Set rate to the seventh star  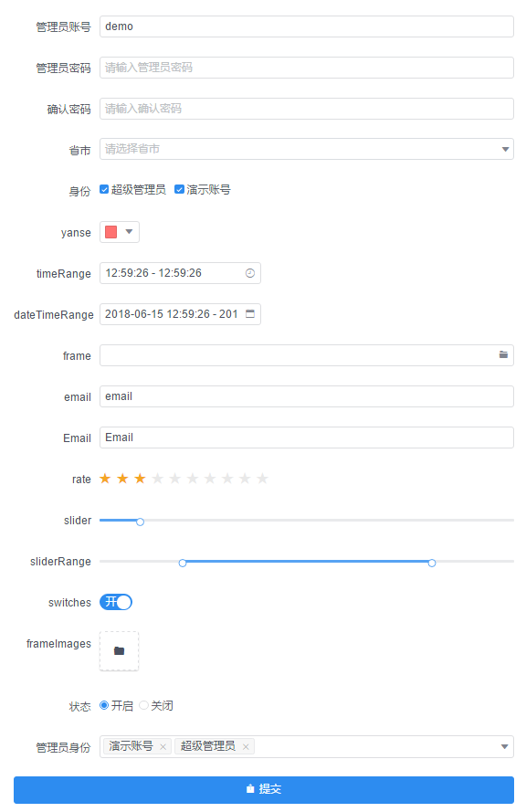click(x=210, y=479)
